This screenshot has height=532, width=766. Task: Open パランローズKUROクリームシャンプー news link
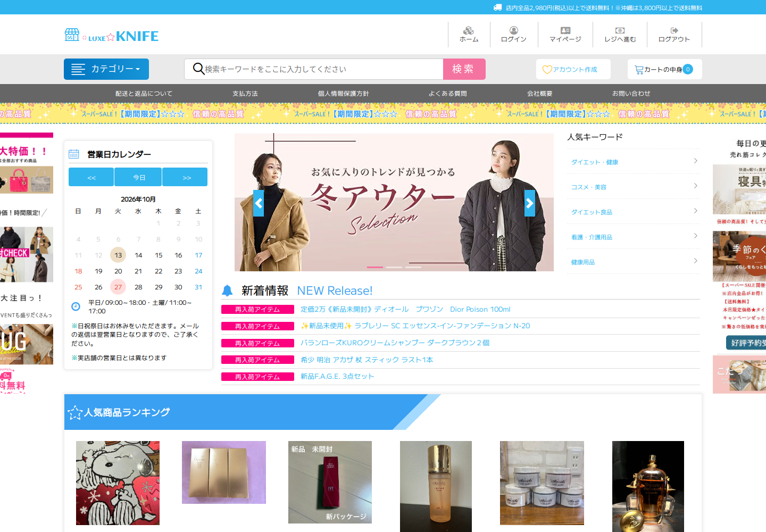(x=395, y=343)
